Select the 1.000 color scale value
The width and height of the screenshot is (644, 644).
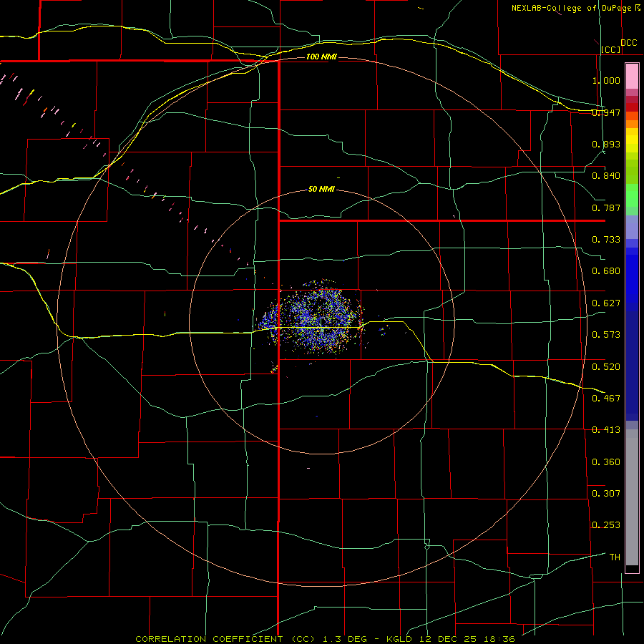[x=606, y=80]
